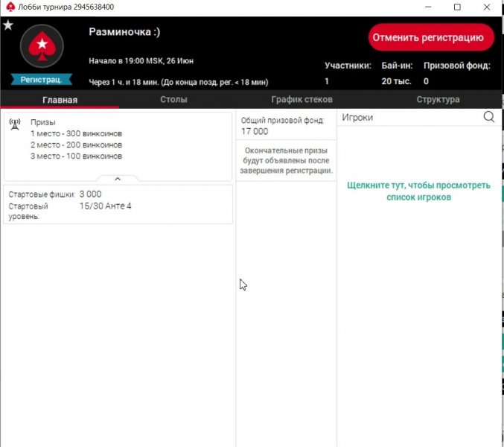
Task: Click the tournament title Разминочка
Action: pyautogui.click(x=124, y=32)
